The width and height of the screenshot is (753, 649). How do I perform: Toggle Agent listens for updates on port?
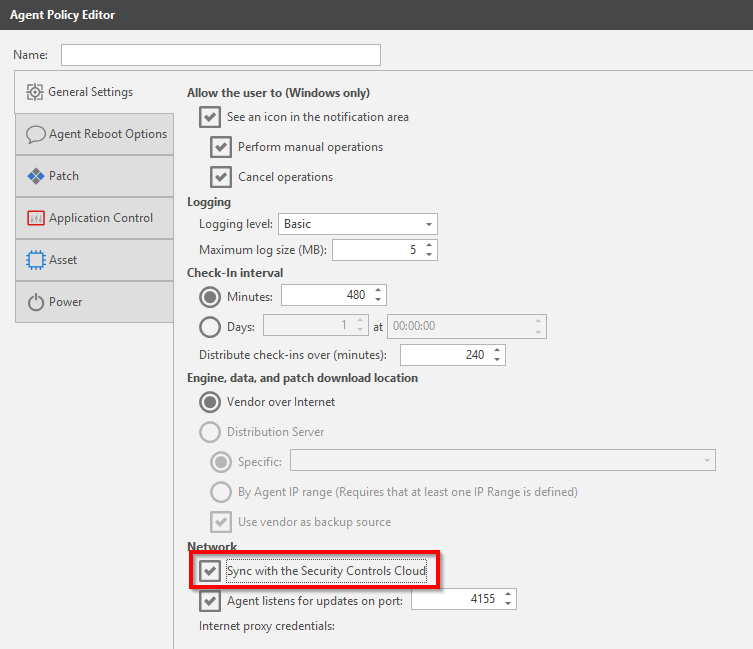point(210,601)
